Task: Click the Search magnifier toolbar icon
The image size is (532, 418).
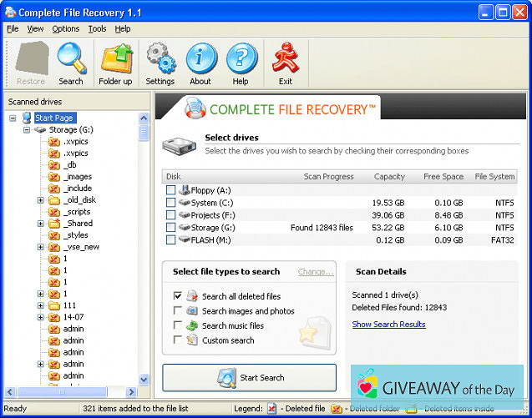Action: pyautogui.click(x=70, y=58)
